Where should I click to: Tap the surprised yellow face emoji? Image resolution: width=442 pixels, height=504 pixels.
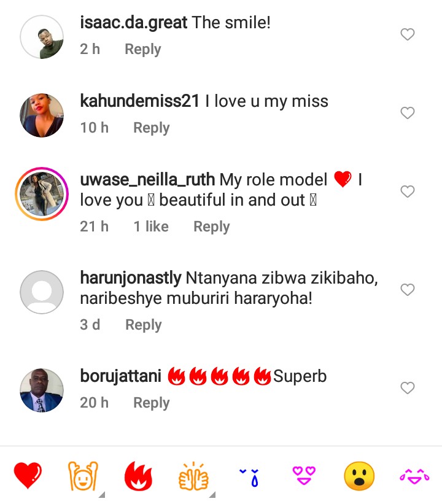pos(359,476)
